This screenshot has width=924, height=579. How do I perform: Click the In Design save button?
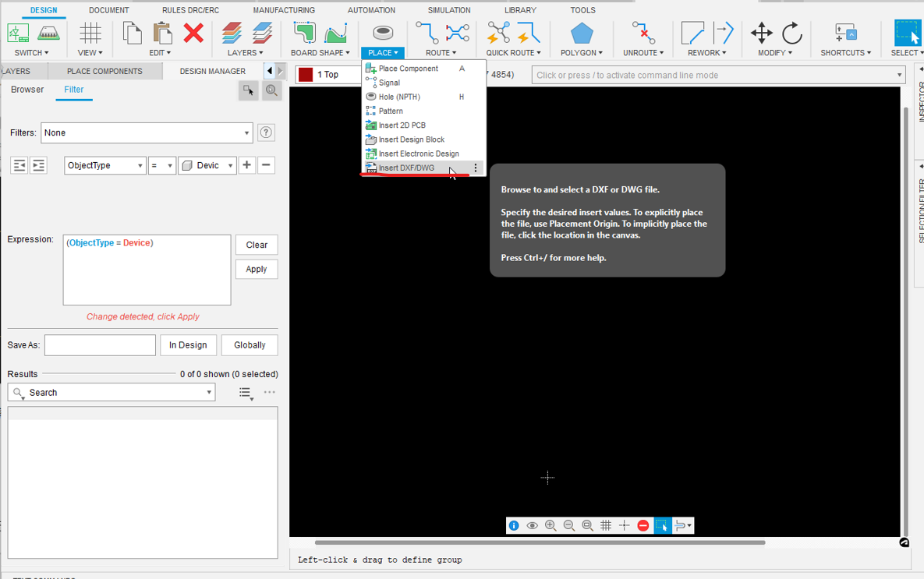click(188, 345)
